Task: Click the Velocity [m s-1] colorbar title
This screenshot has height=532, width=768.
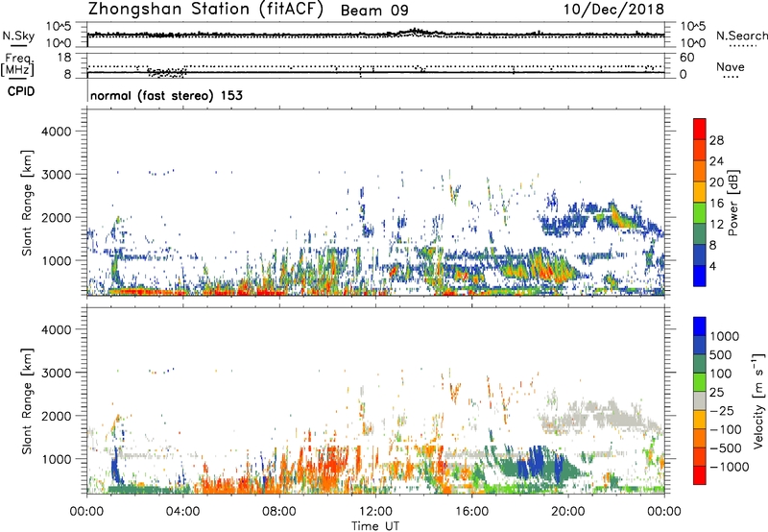Action: [x=758, y=400]
